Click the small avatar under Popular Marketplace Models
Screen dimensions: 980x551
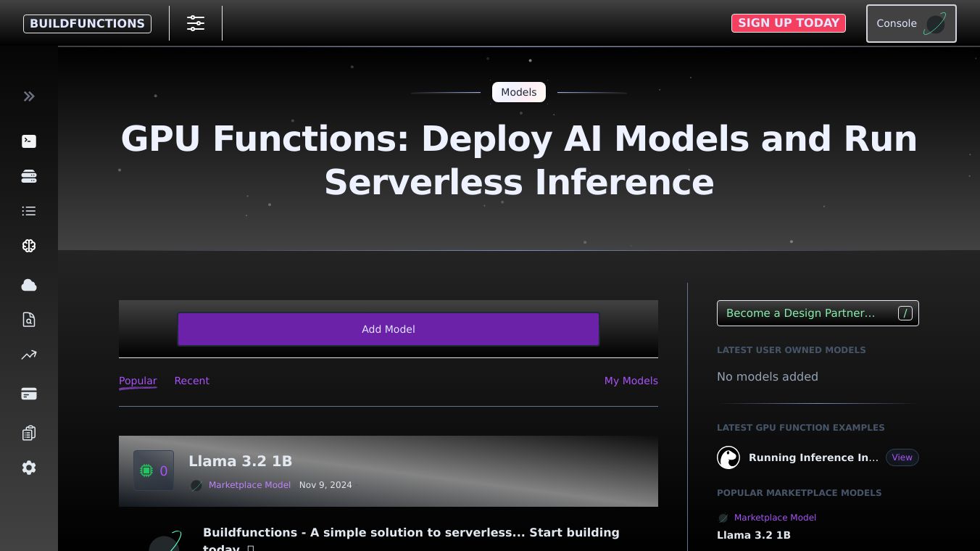(x=723, y=518)
